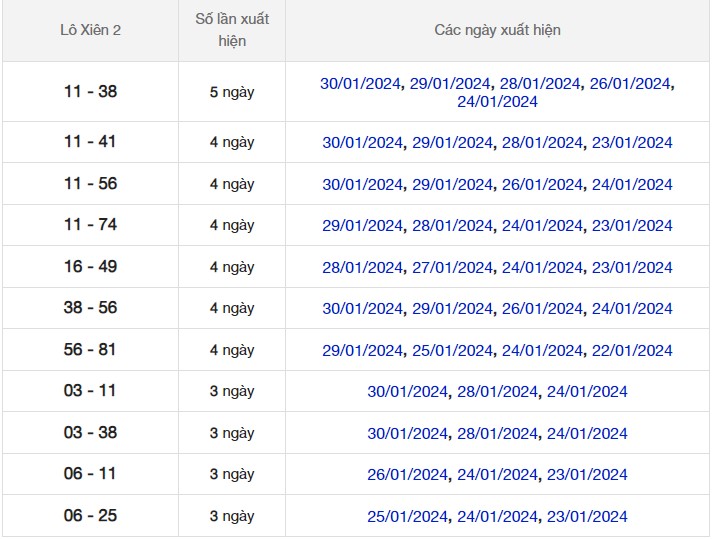This screenshot has width=713, height=539.
Task: Click 26/01/2024 in the 11 - 56 row
Action: point(542,185)
